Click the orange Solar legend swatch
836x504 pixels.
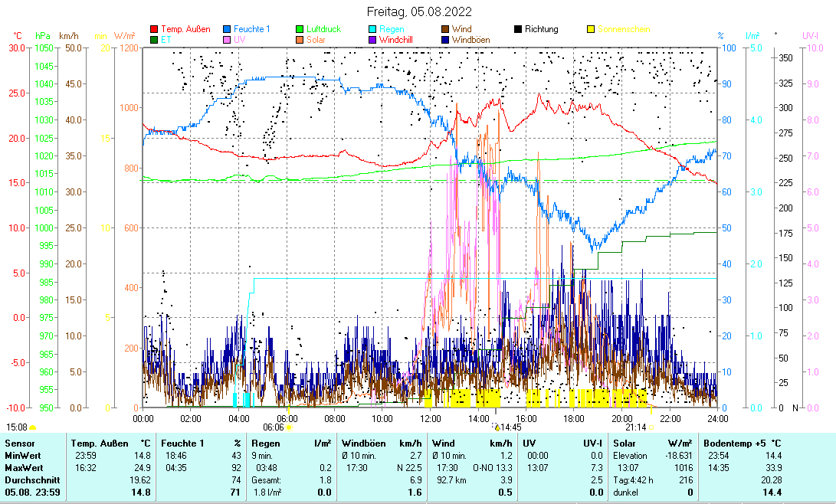tap(300, 40)
